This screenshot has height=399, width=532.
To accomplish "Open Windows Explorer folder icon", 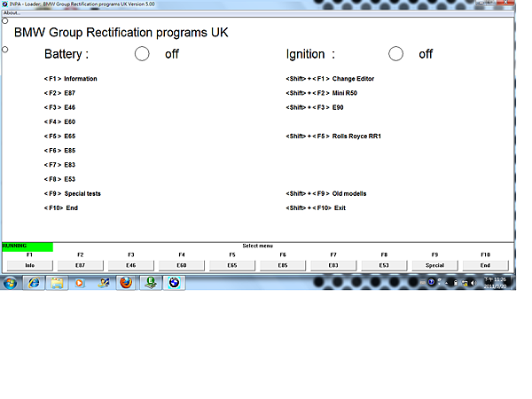I will click(x=57, y=283).
